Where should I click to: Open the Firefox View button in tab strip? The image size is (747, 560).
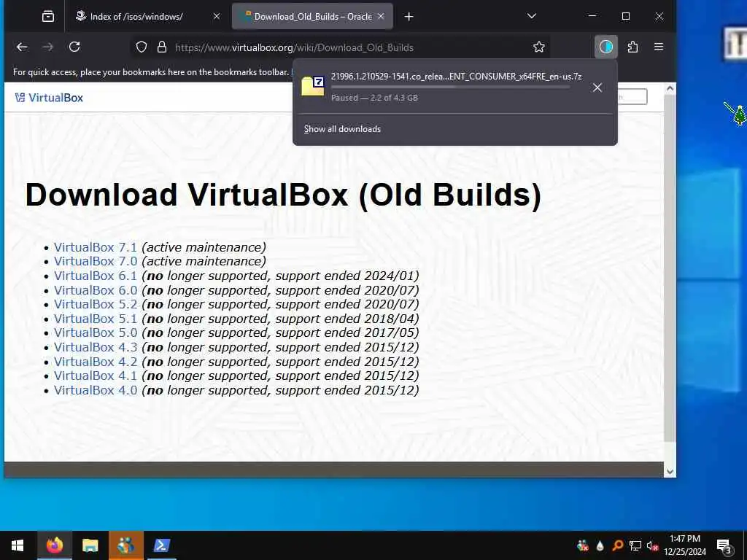coord(48,17)
